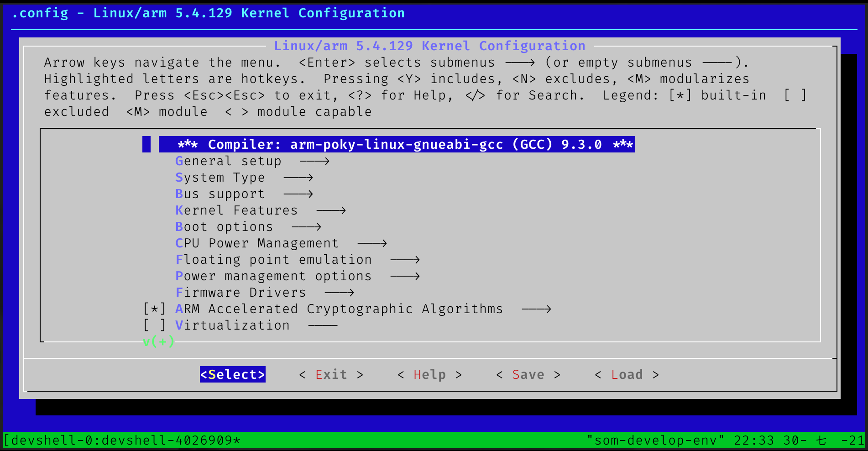Click the arrow after General setup
Image resolution: width=868 pixels, height=451 pixels.
click(x=315, y=161)
